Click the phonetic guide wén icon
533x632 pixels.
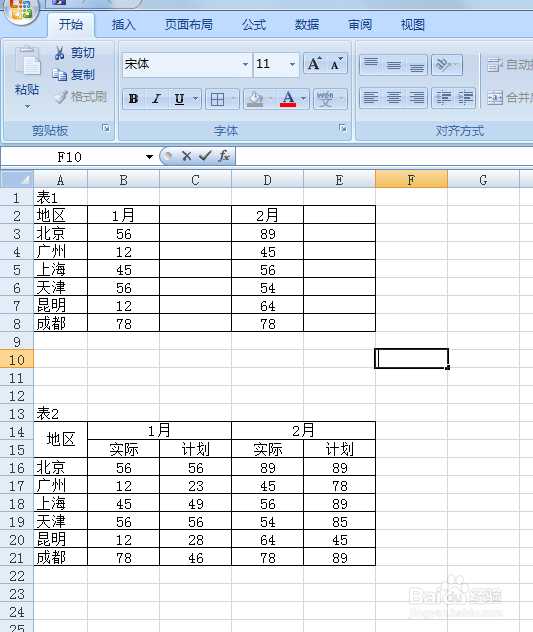click(x=325, y=99)
